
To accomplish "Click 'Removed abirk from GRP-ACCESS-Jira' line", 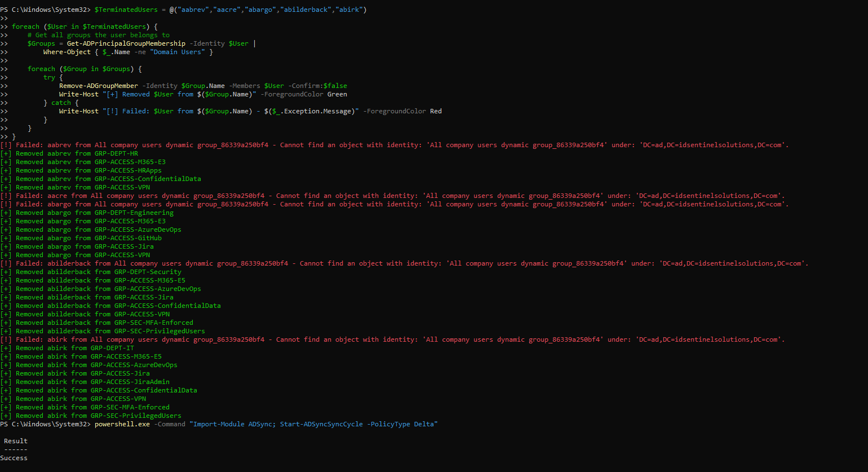I will [x=75, y=373].
